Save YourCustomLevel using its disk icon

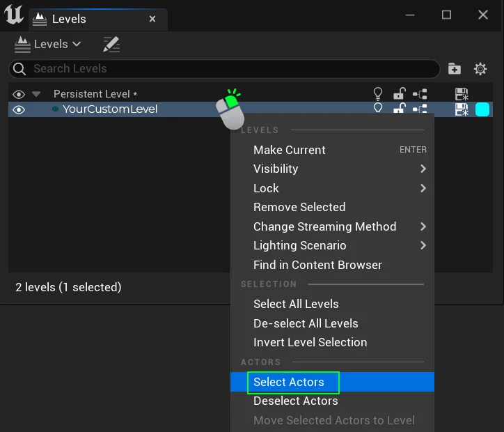(x=462, y=109)
